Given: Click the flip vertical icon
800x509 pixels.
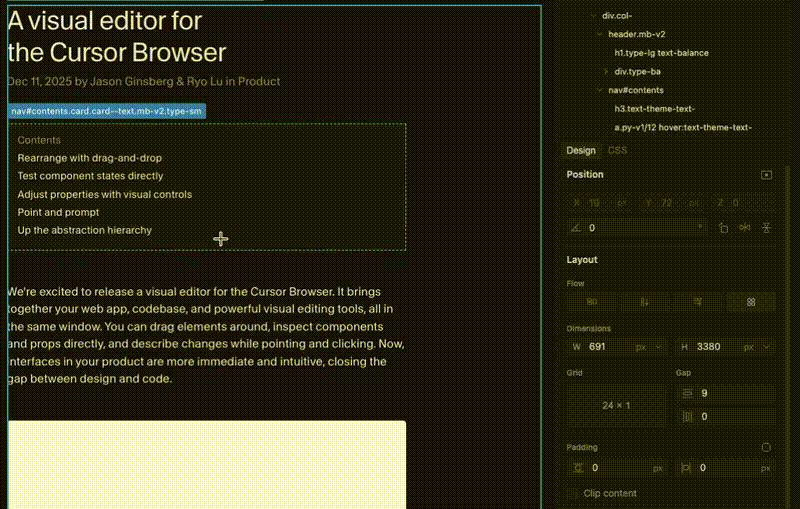Looking at the screenshot, I should point(767,227).
